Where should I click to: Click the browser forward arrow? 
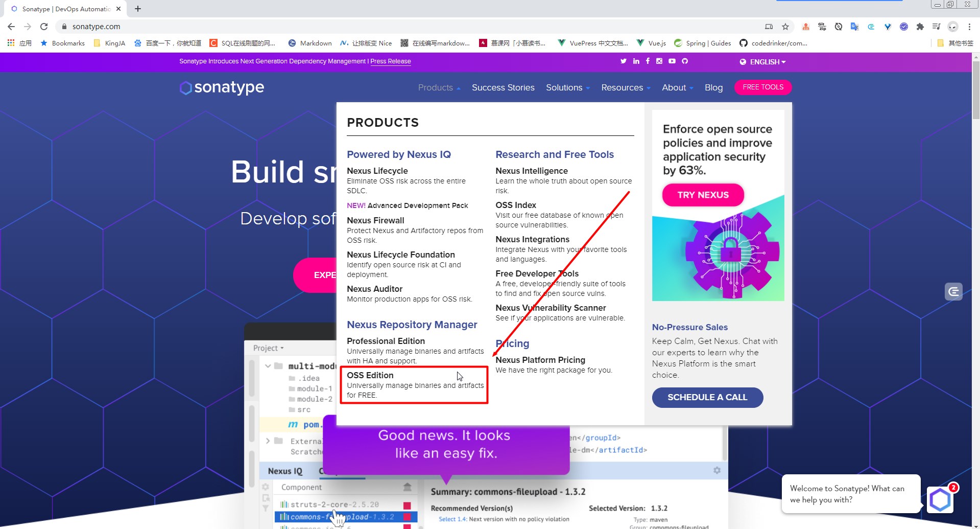28,27
